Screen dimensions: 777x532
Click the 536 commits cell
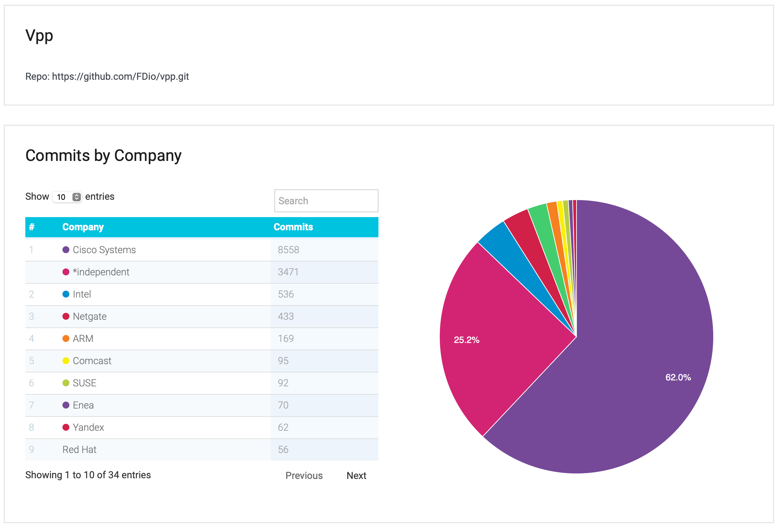(324, 294)
